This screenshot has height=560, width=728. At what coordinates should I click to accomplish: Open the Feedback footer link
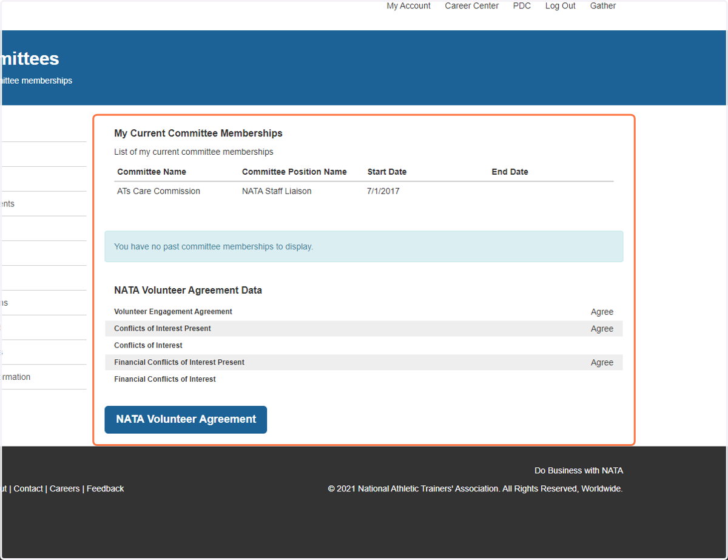[105, 488]
